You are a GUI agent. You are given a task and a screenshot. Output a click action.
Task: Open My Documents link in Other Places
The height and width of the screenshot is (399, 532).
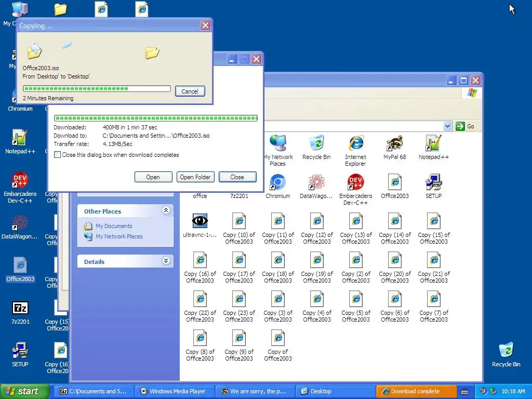[114, 226]
